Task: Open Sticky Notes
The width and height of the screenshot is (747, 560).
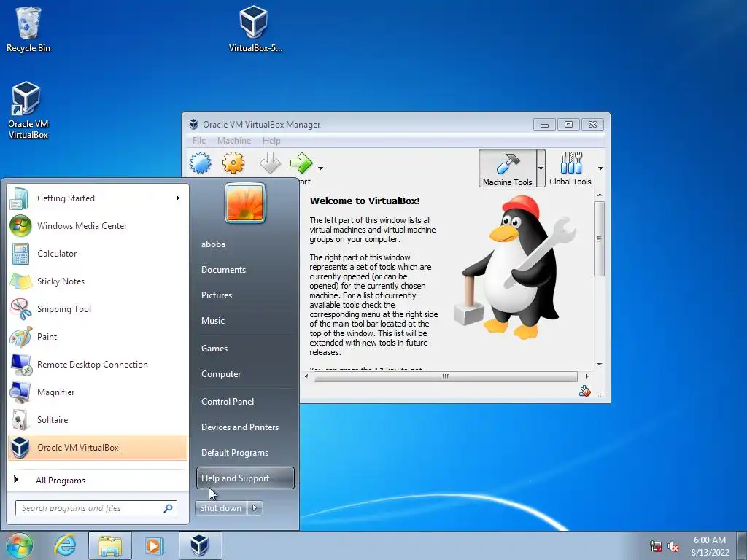Action: point(98,281)
